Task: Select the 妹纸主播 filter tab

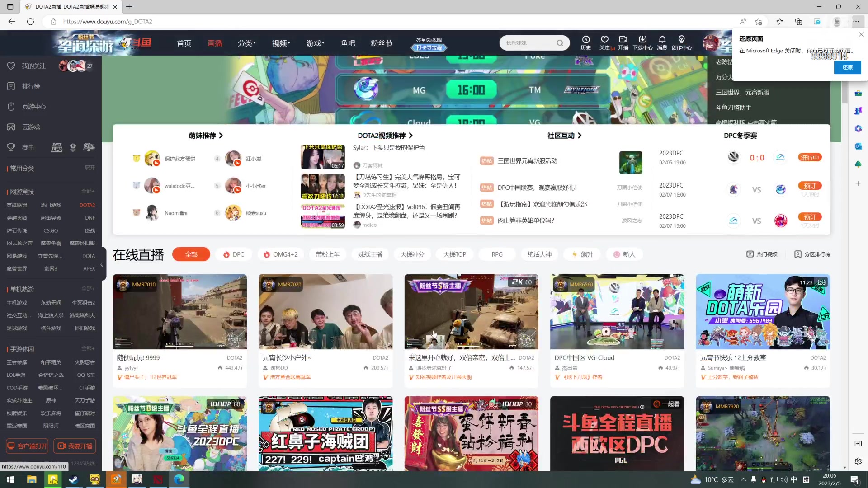Action: pos(370,254)
